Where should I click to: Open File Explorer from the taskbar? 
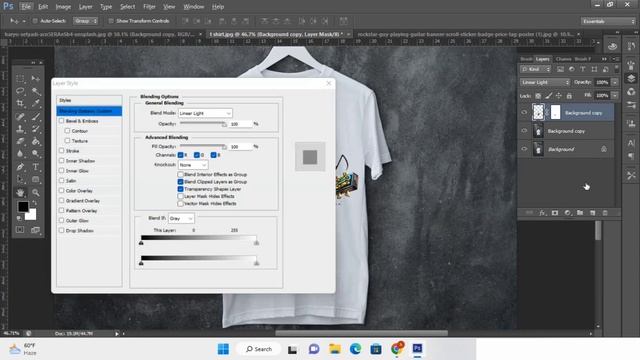(x=335, y=349)
